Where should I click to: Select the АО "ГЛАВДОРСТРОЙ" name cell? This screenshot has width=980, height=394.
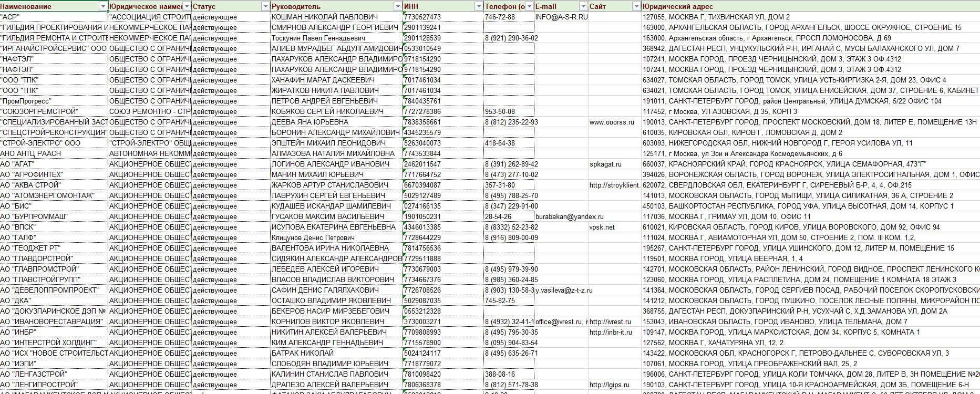[x=54, y=258]
